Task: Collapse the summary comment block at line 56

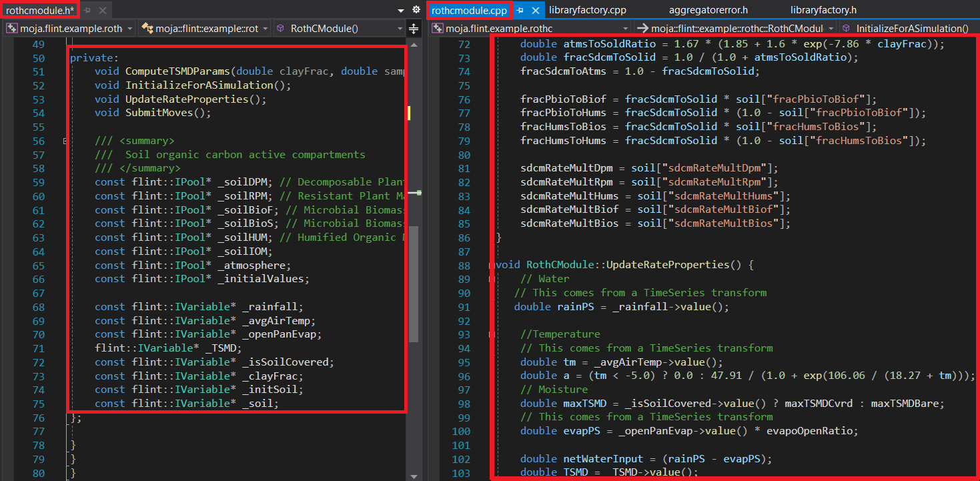Action: pos(65,141)
